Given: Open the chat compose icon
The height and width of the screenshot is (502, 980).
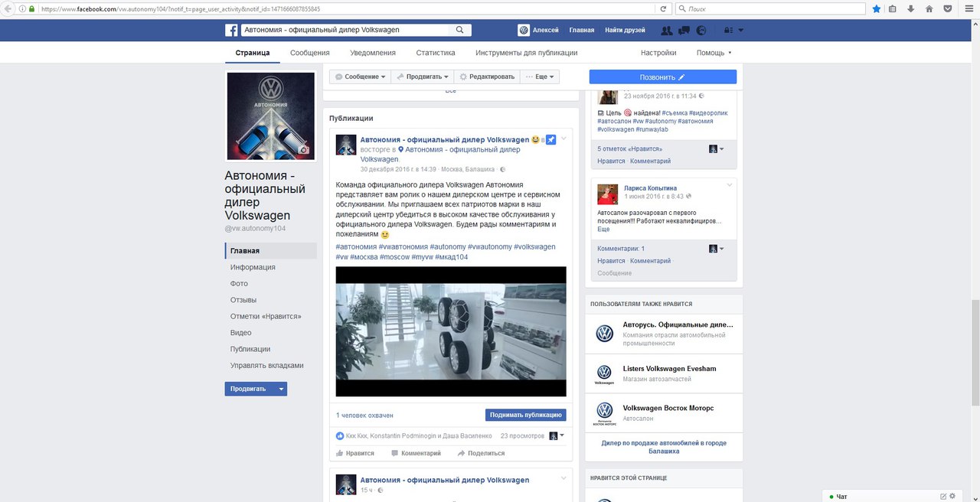Looking at the screenshot, I should click(943, 497).
